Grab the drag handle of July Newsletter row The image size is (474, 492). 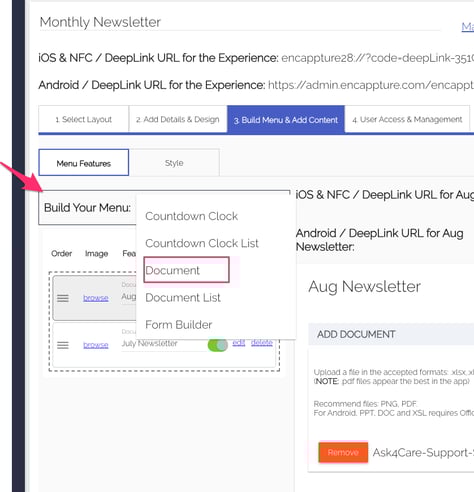pyautogui.click(x=63, y=345)
